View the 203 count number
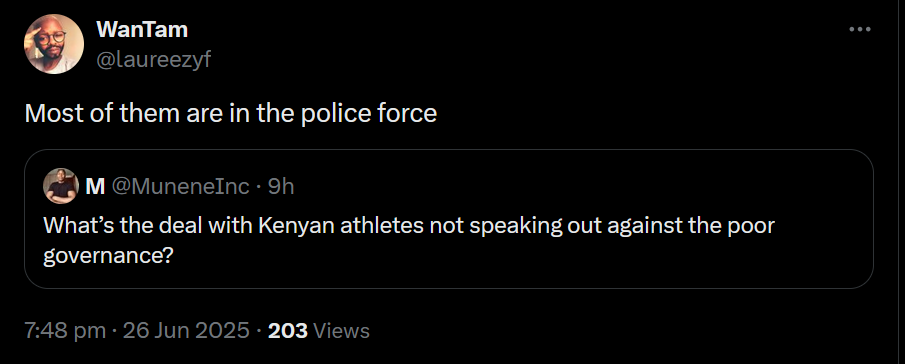This screenshot has height=364, width=905. pyautogui.click(x=287, y=331)
